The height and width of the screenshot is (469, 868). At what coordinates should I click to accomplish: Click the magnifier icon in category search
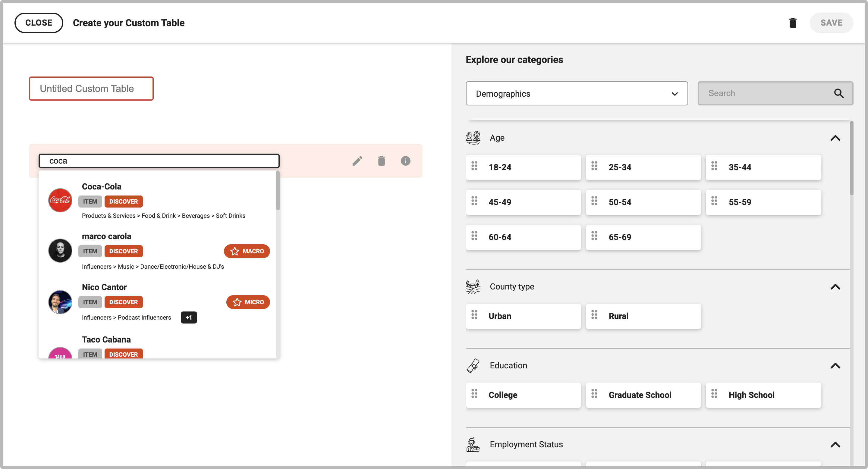839,93
